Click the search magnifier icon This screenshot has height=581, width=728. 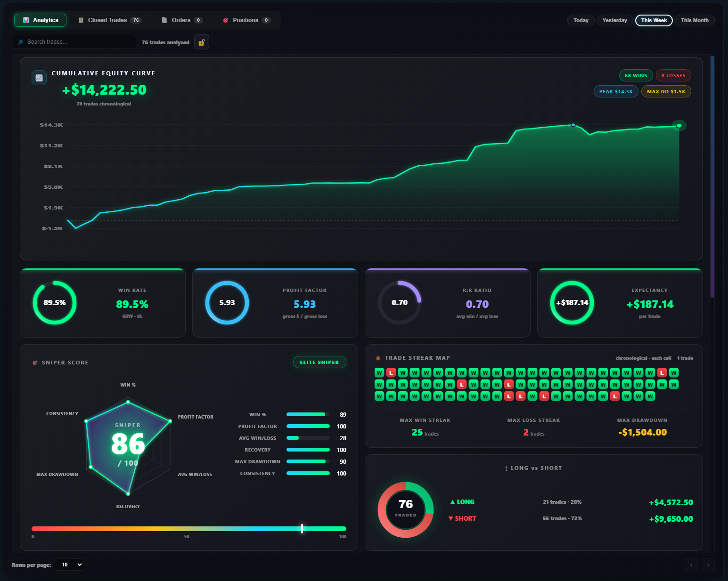pyautogui.click(x=21, y=42)
